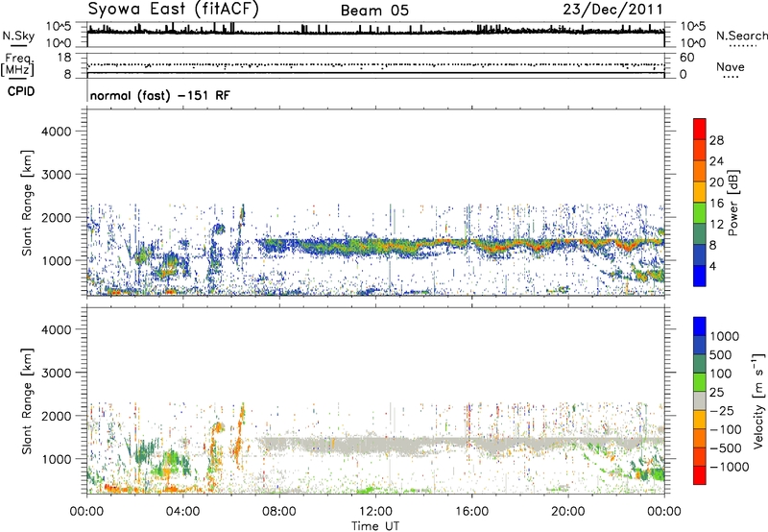
Task: Click the 1000 tick on the velocity colorbar
Action: 725,336
